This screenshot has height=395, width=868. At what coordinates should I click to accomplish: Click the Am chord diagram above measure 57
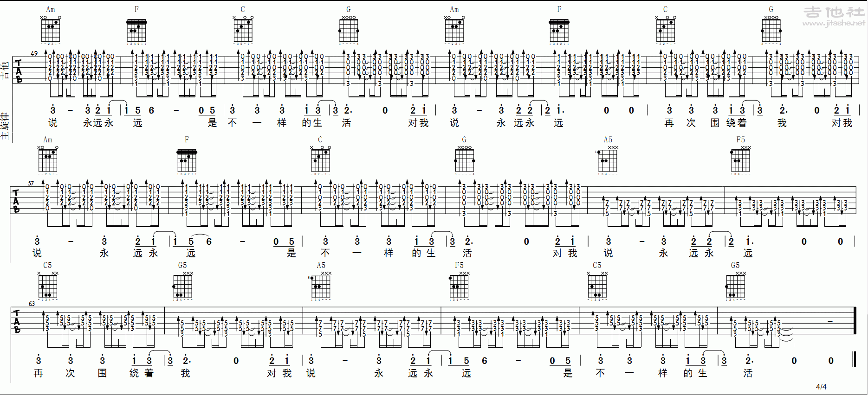[48, 160]
